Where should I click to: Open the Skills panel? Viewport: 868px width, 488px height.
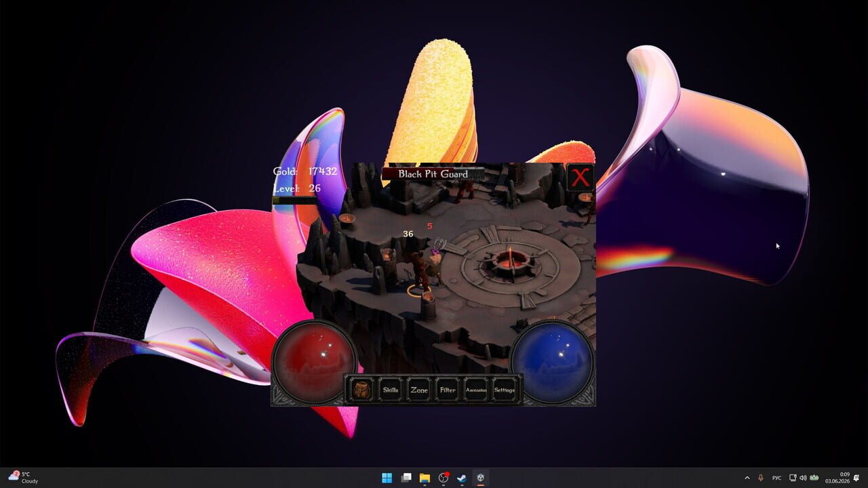coord(391,390)
